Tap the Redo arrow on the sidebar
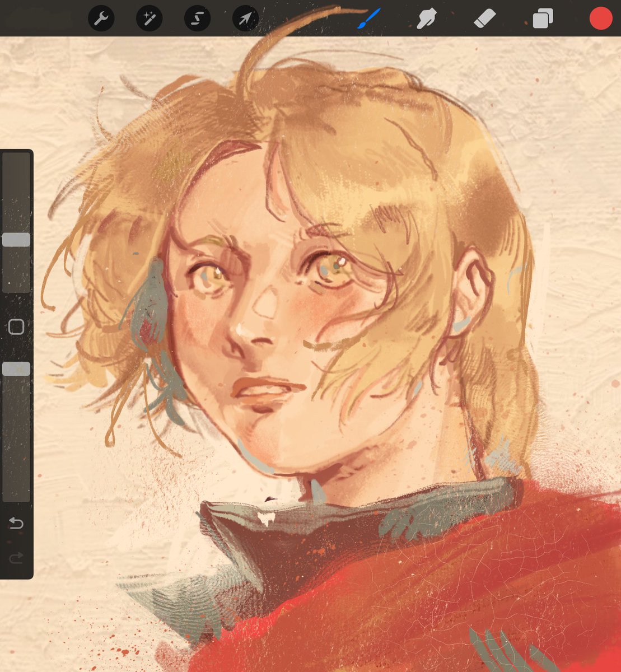Screen dimensions: 621x672 [x=16, y=557]
